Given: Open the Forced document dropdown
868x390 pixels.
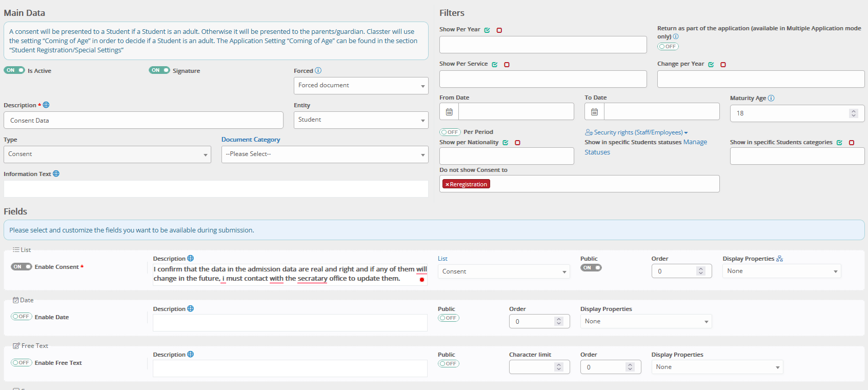Looking at the screenshot, I should [361, 86].
